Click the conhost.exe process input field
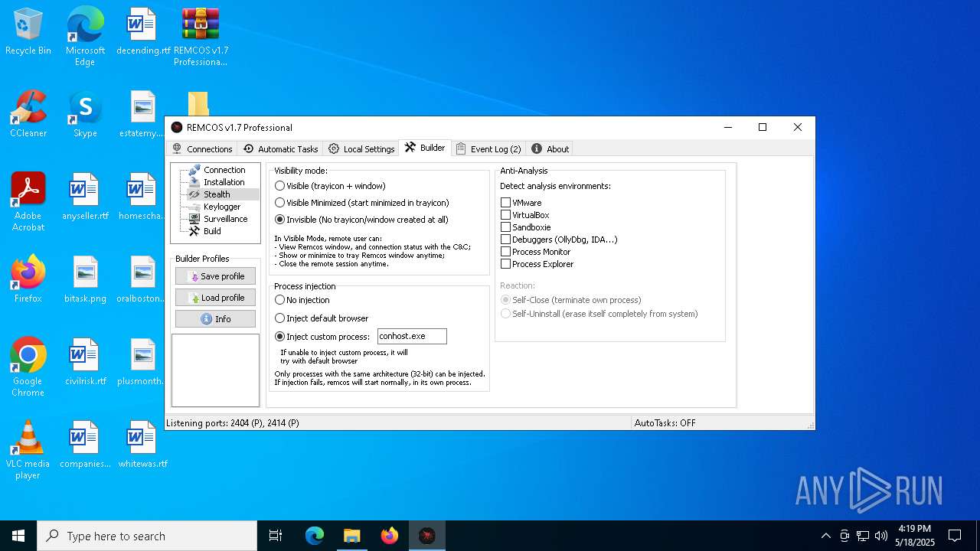 [412, 336]
